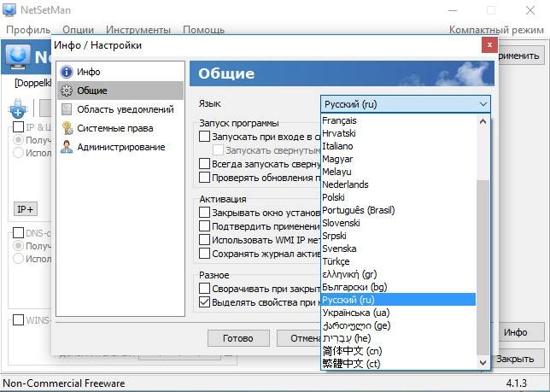Screen dimensions: 550x392
Task: Close the Инфо / Настройки dialog
Action: coord(489,45)
